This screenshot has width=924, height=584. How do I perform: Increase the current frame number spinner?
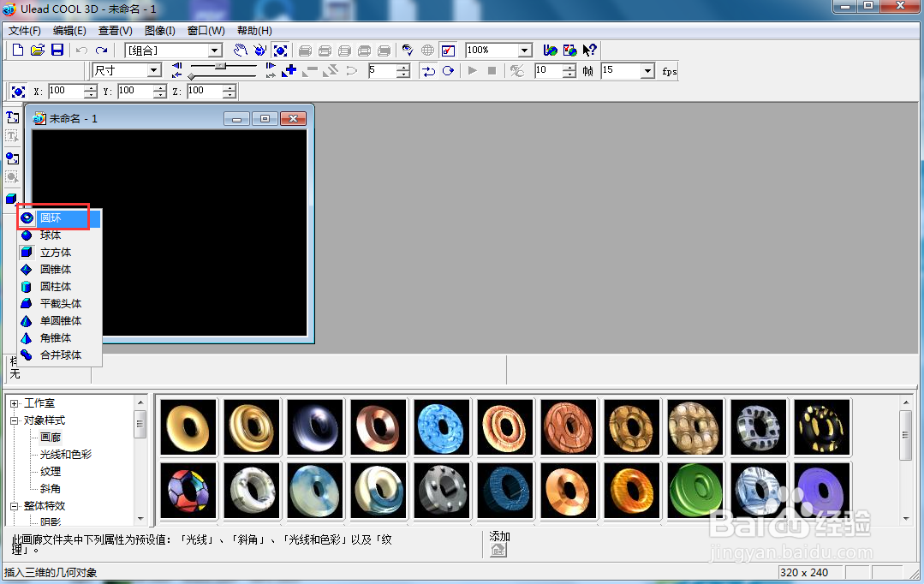(403, 68)
